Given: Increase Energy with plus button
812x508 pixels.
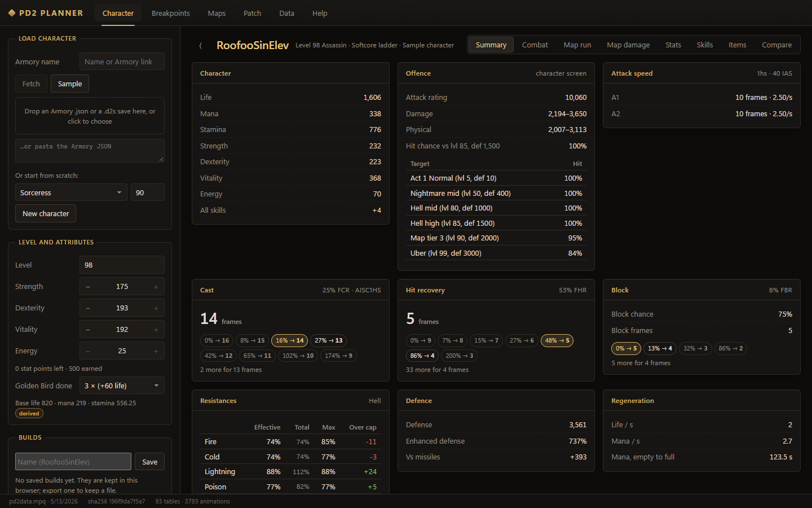Looking at the screenshot, I should (156, 351).
